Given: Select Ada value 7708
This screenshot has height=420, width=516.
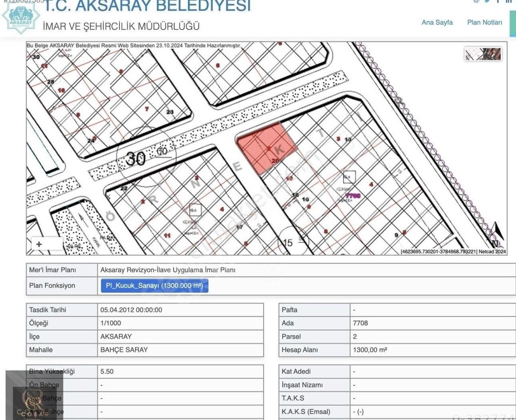Looking at the screenshot, I should point(360,323).
